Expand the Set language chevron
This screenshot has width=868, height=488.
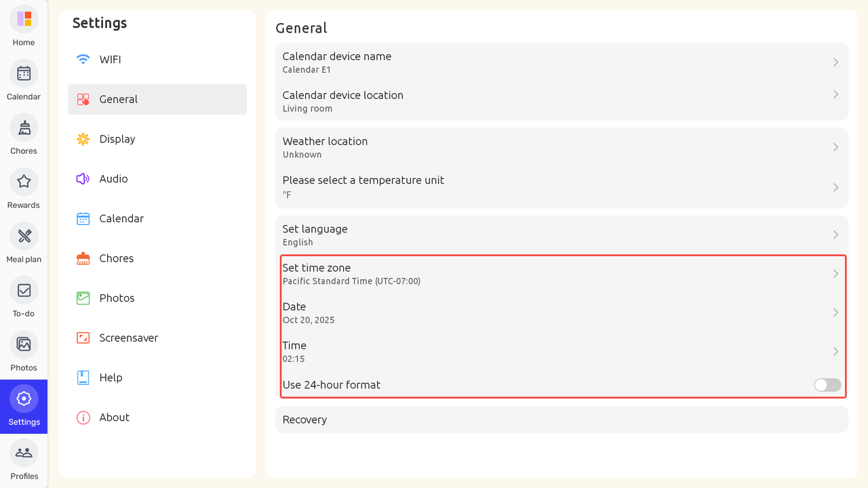[835, 235]
